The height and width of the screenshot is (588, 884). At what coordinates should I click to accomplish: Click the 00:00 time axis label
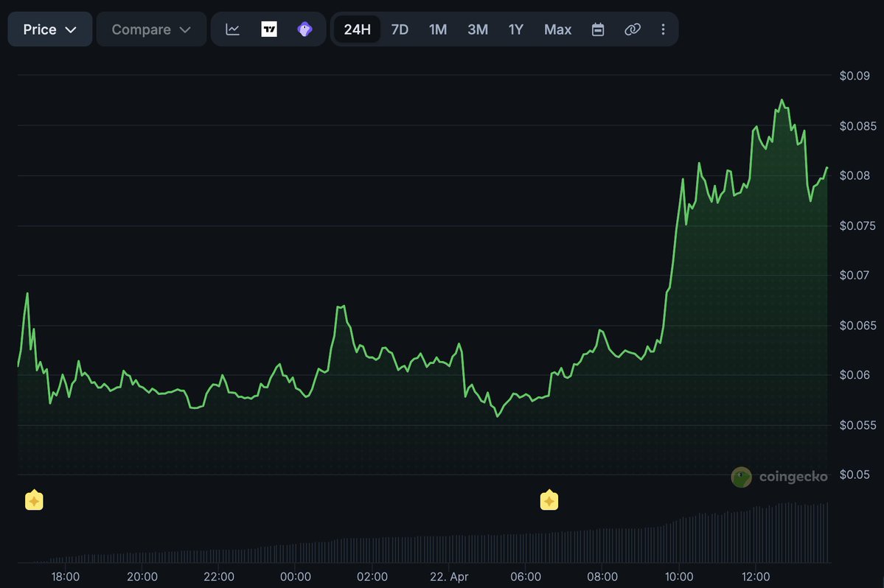tap(296, 577)
